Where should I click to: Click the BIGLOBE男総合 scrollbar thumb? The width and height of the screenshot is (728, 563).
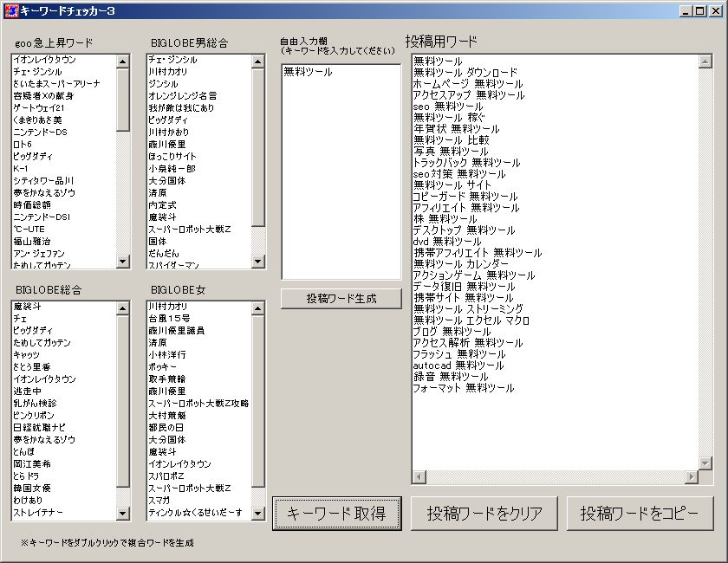click(x=257, y=147)
